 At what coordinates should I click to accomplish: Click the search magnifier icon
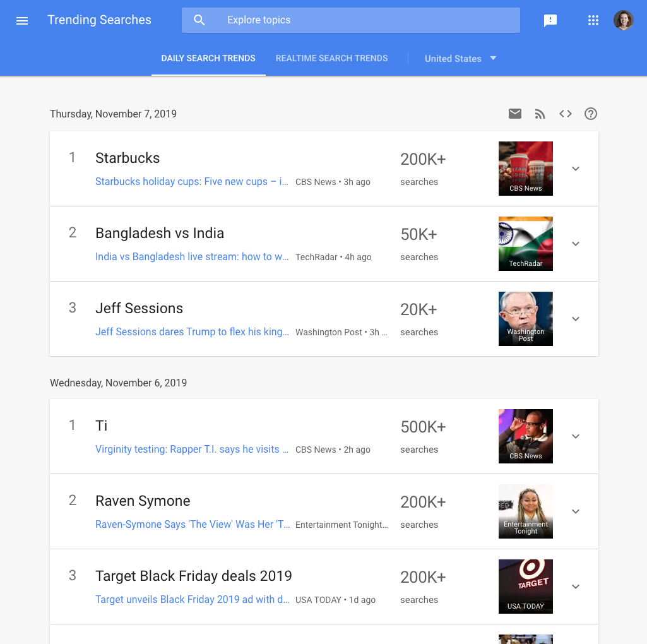(199, 20)
